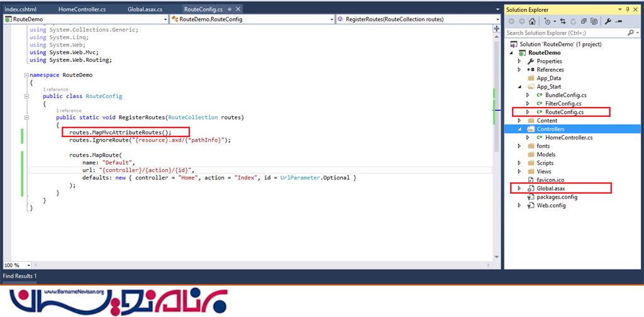Click the '1 reference' link above RouteConfig class
644x317 pixels.
pyautogui.click(x=55, y=89)
